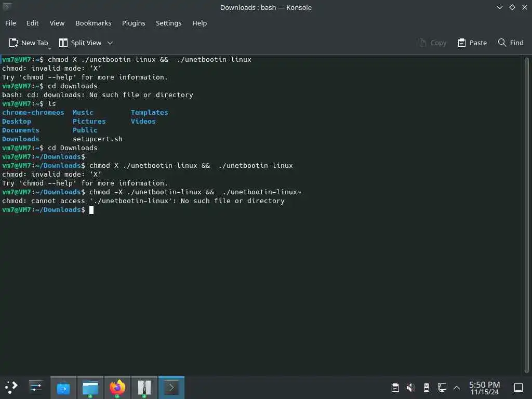The width and height of the screenshot is (532, 399).
Task: Click 'bash: cd: downloads' error line
Action: click(x=97, y=95)
